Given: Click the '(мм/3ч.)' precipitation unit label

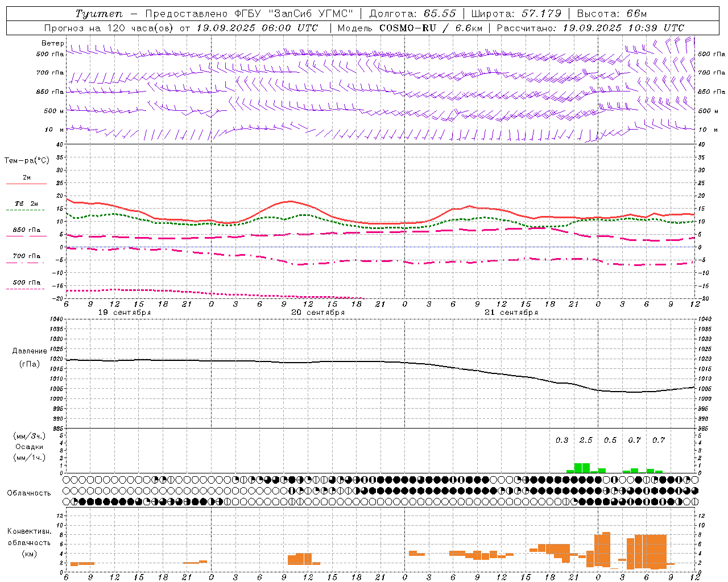Looking at the screenshot, I should tap(29, 436).
